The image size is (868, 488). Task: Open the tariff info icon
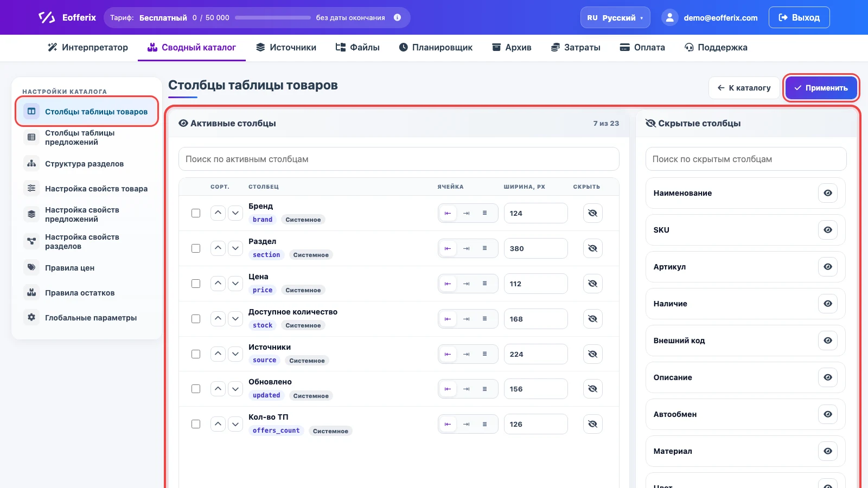[x=397, y=17]
